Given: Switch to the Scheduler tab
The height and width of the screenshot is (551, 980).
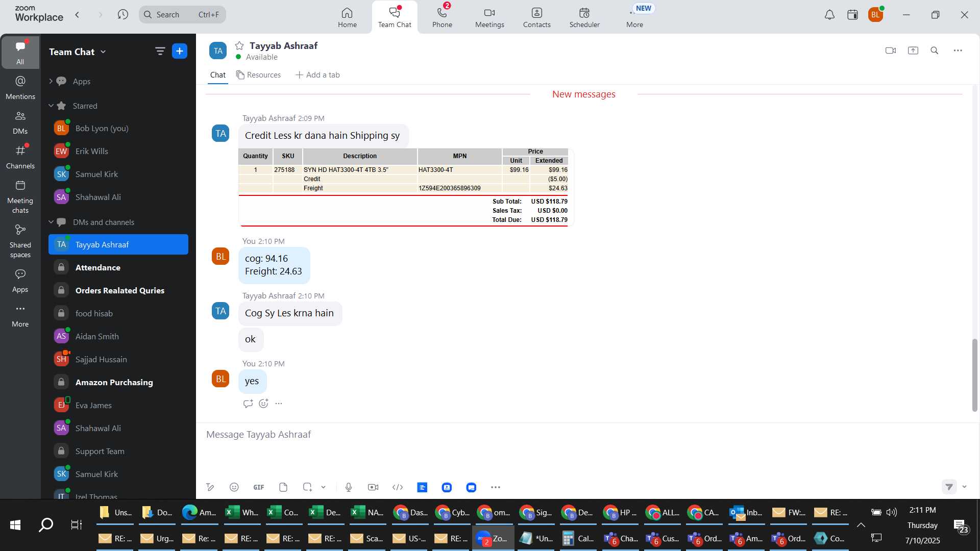Looking at the screenshot, I should [584, 17].
